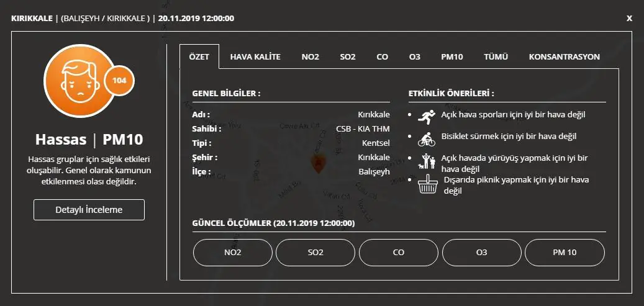Viewport: 644px width, 306px height.
Task: Open the HAVA KALİTE tab
Action: coord(255,56)
